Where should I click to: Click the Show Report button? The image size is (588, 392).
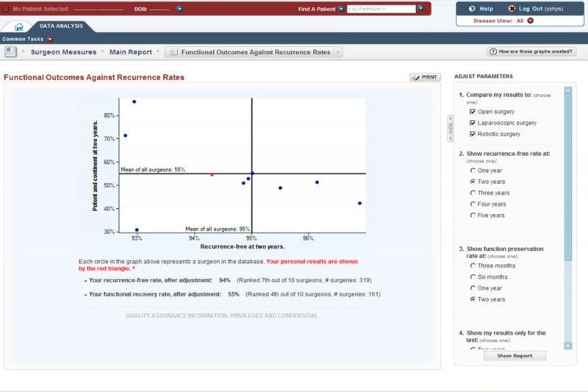tap(520, 355)
